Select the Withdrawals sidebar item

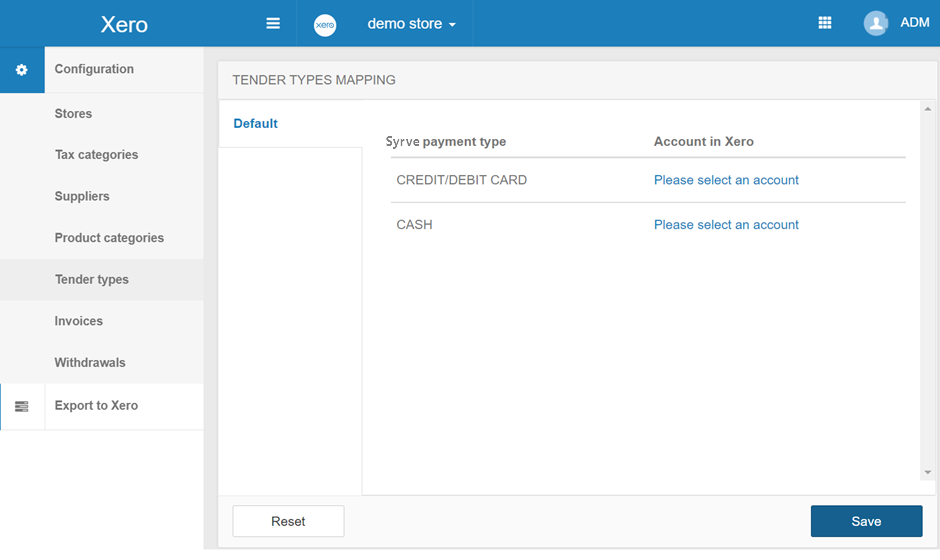click(x=90, y=363)
